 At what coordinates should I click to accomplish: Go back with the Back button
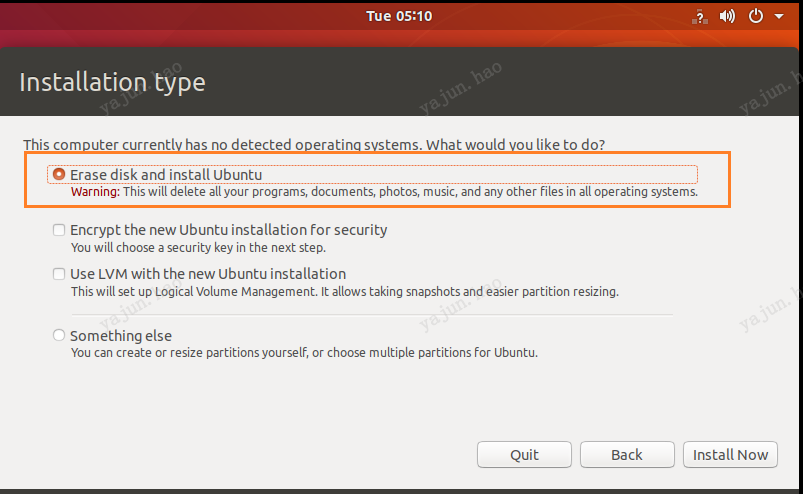(627, 455)
